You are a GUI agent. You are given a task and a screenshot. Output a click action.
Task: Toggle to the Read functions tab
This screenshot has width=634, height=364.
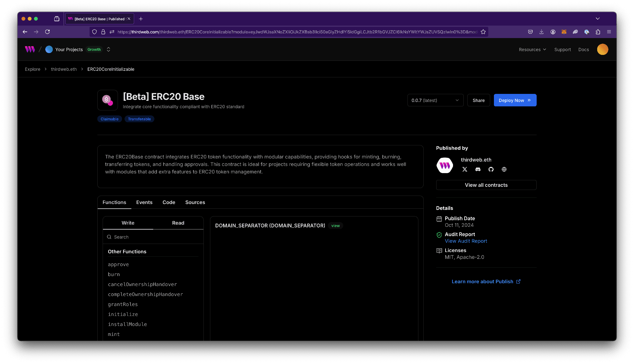[x=178, y=222]
